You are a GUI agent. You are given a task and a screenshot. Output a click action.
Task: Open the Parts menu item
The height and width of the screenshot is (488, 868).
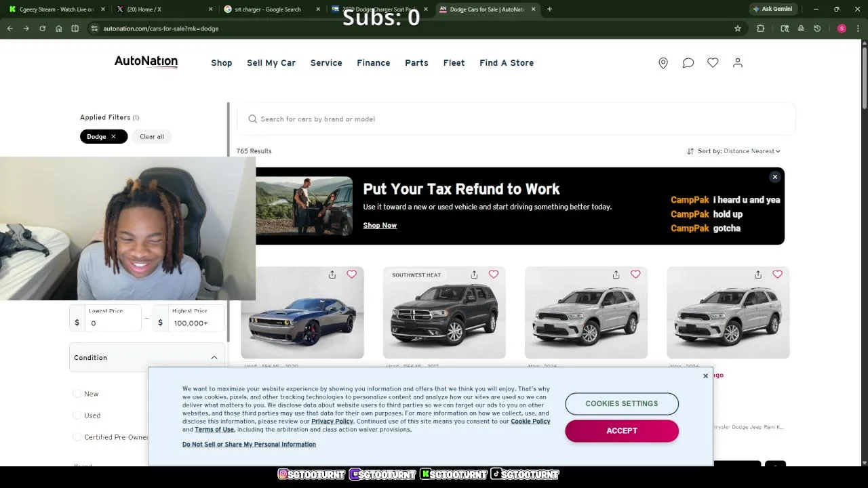pyautogui.click(x=416, y=63)
